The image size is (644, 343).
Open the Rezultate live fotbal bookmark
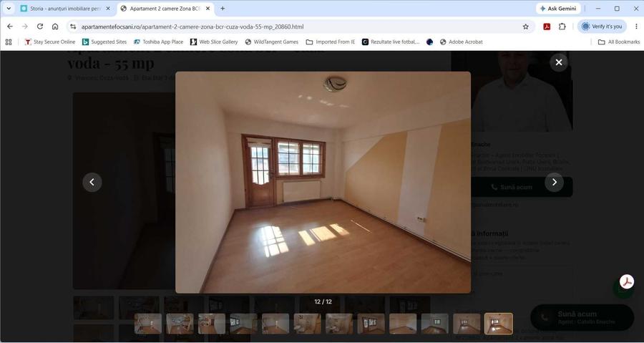point(391,42)
